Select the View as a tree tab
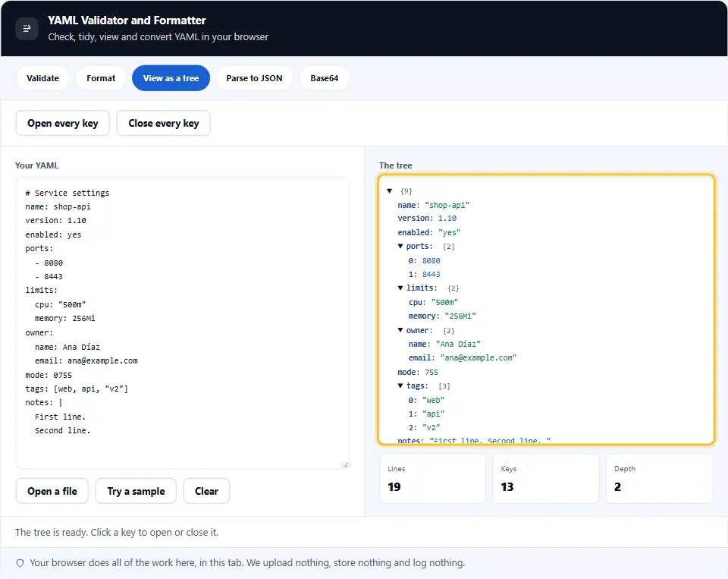 coord(171,78)
